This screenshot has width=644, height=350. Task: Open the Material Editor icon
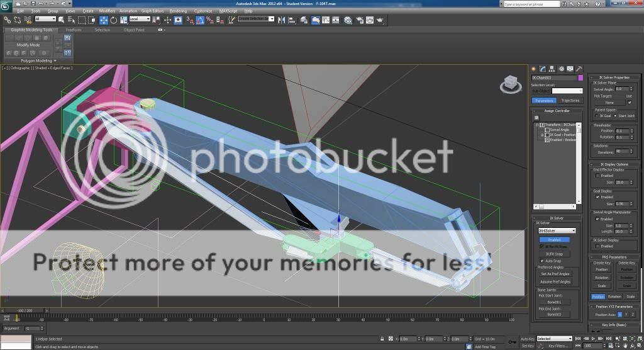tap(348, 20)
